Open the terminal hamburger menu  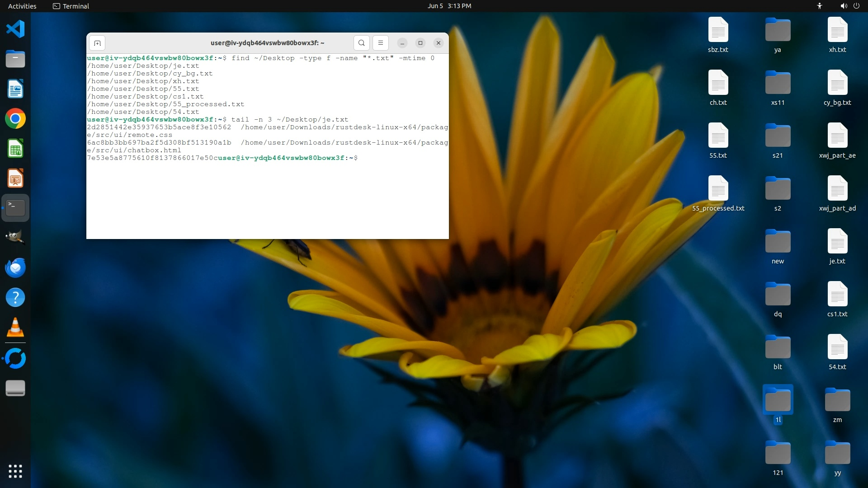(380, 43)
